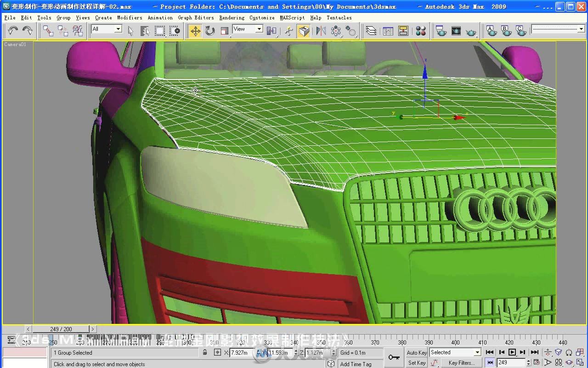The height and width of the screenshot is (368, 588).
Task: Open the Schematic View icon
Action: pyautogui.click(x=403, y=31)
